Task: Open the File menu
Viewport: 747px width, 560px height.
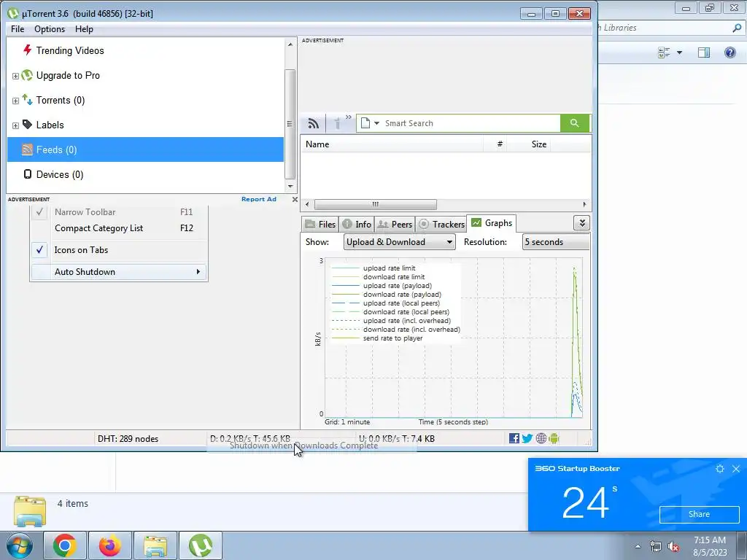Action: point(18,29)
